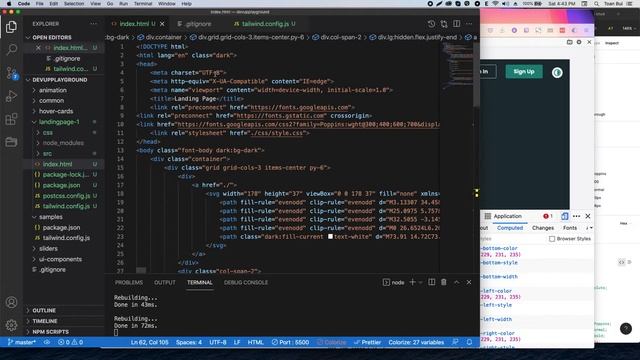Open Source Control view in activity bar
The width and height of the screenshot is (640, 360).
[x=11, y=73]
